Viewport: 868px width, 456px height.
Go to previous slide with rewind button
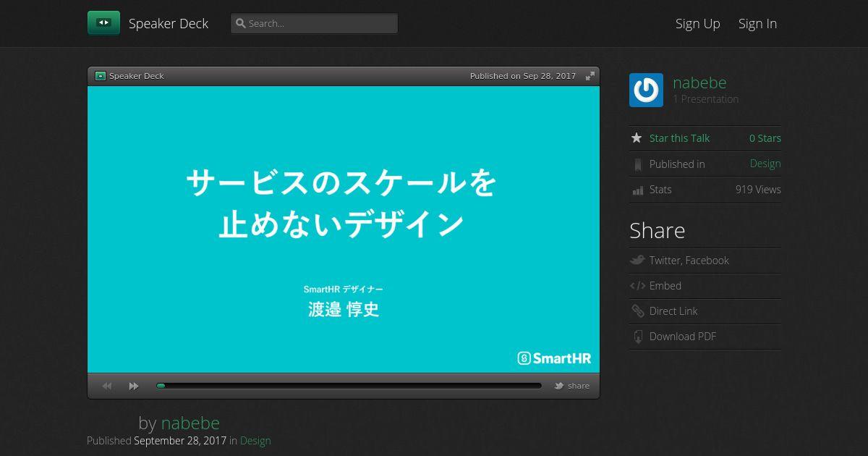click(107, 386)
